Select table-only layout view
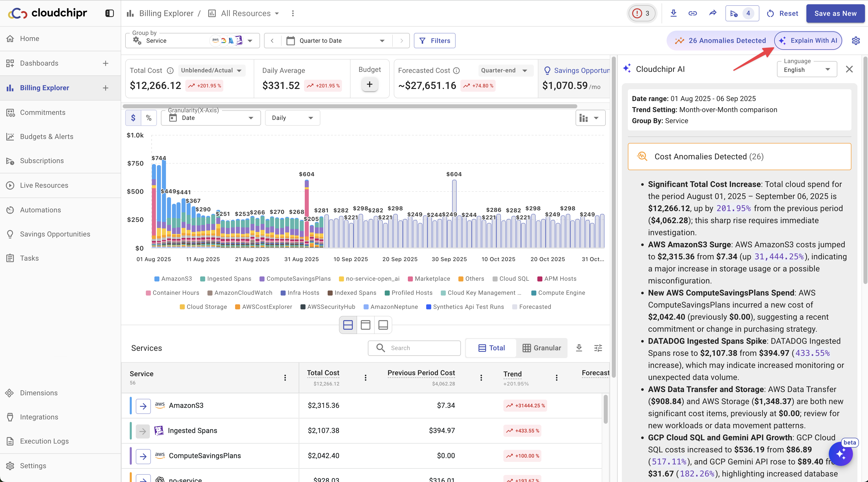Viewport: 868px width, 482px height. pyautogui.click(x=383, y=325)
